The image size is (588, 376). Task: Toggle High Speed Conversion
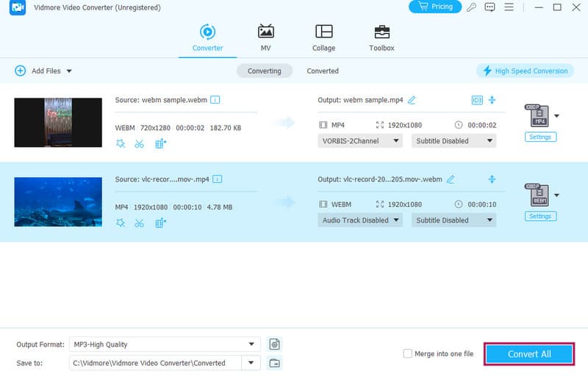click(x=525, y=71)
